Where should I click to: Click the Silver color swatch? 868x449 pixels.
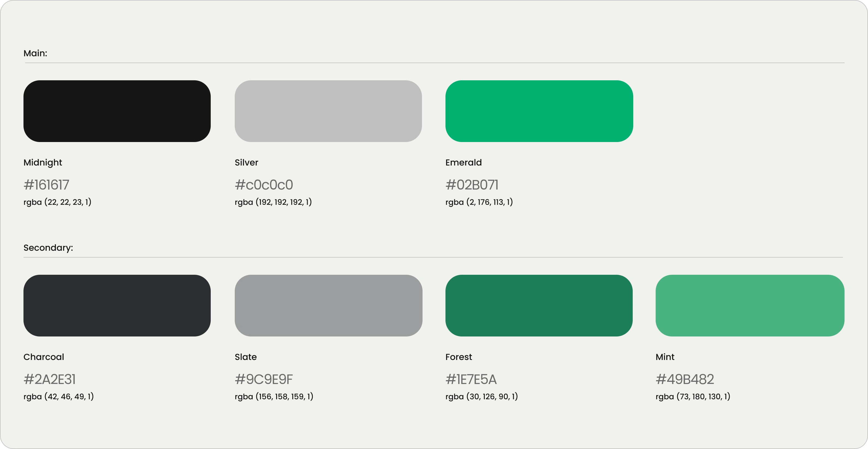click(328, 111)
